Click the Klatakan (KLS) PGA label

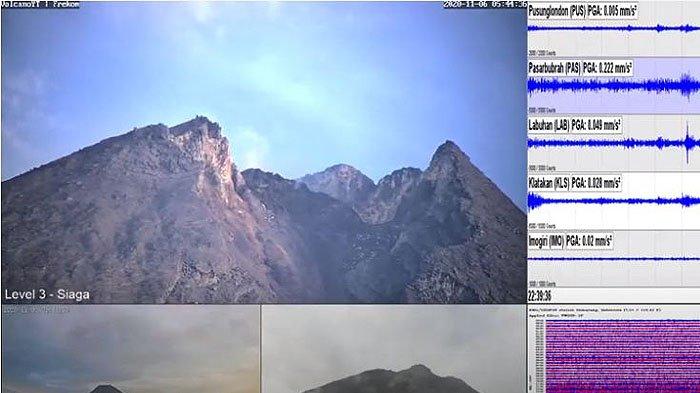(x=575, y=183)
